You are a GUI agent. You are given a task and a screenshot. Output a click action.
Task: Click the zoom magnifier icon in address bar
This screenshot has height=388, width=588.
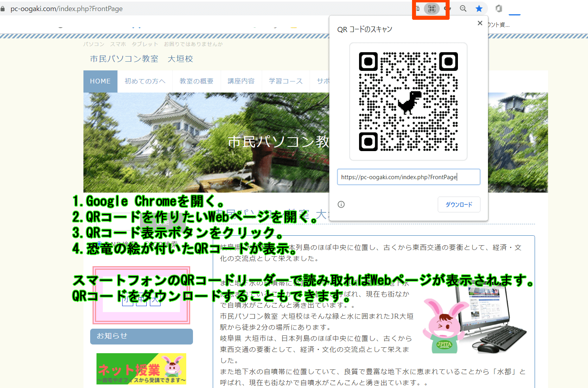pos(463,9)
